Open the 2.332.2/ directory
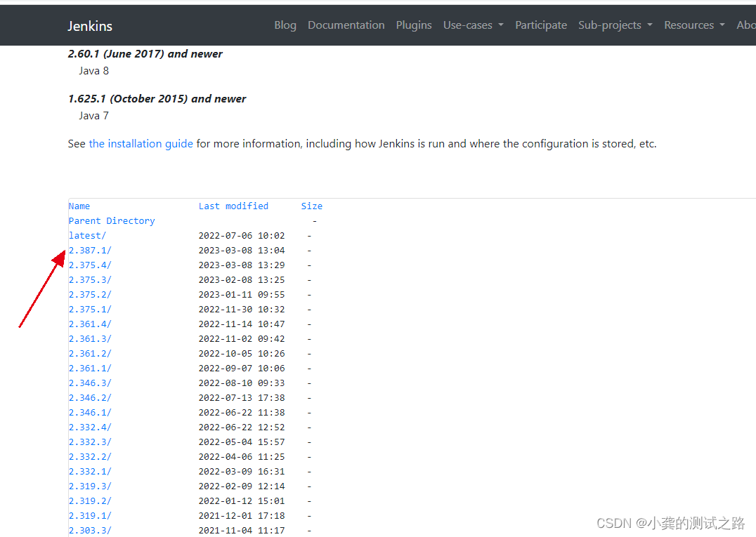756x537 pixels. 90,456
